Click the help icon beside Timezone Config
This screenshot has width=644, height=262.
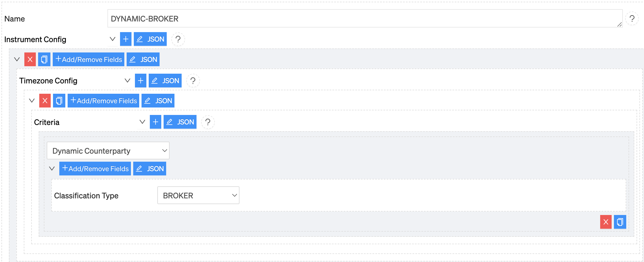[193, 81]
